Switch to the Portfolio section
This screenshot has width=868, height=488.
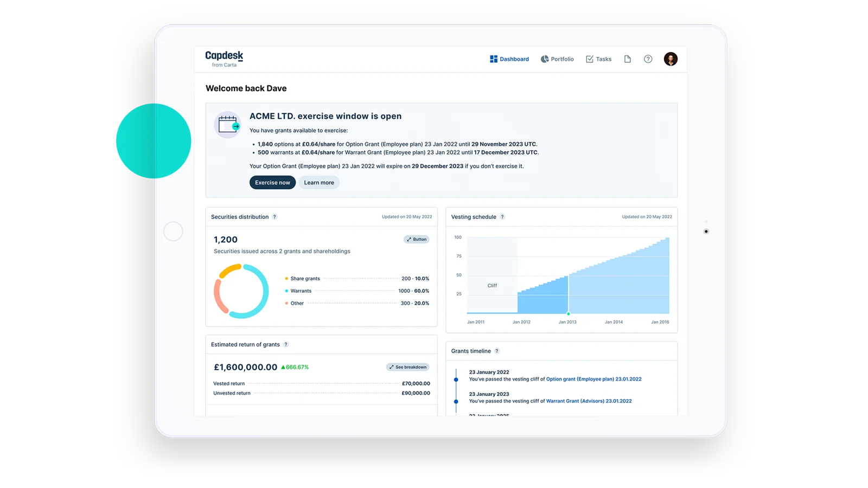pyautogui.click(x=557, y=59)
